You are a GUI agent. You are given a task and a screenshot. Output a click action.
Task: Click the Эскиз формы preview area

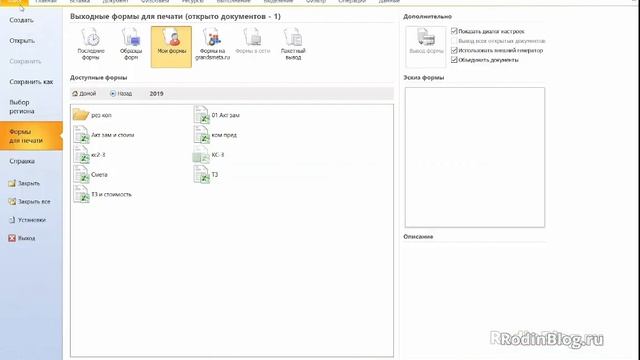475,157
